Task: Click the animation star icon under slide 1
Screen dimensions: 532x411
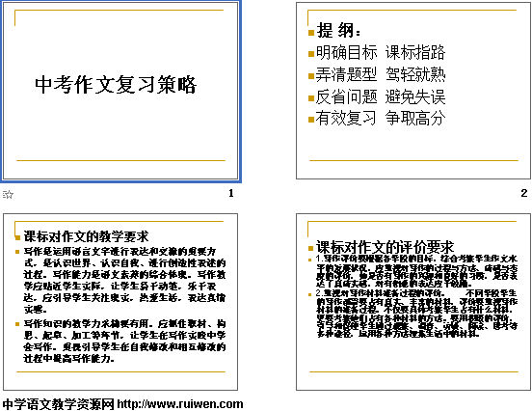Action: 8,194
